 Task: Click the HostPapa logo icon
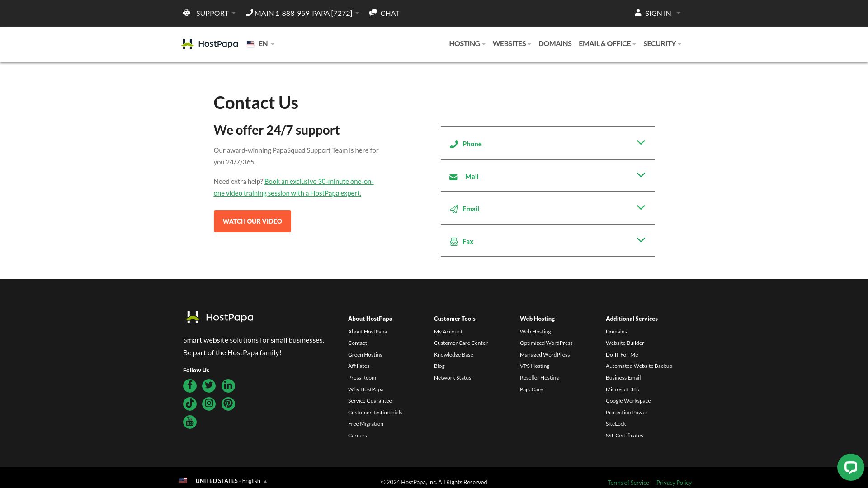click(187, 43)
